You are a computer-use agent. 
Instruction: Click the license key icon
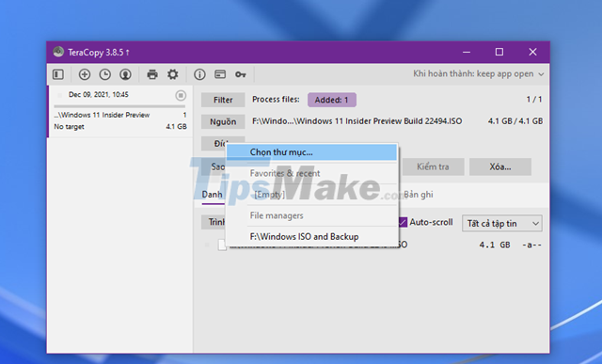coord(241,74)
